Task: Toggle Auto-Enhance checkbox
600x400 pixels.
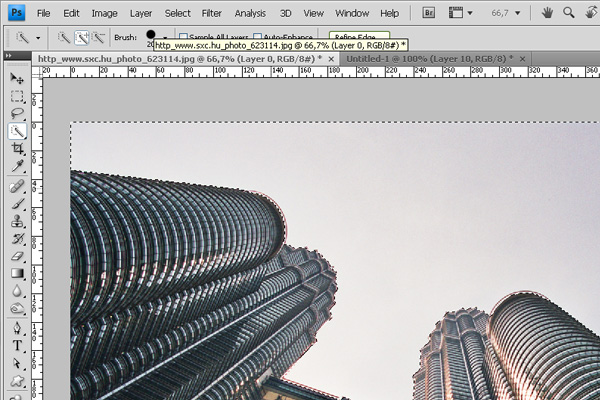Action: [258, 37]
